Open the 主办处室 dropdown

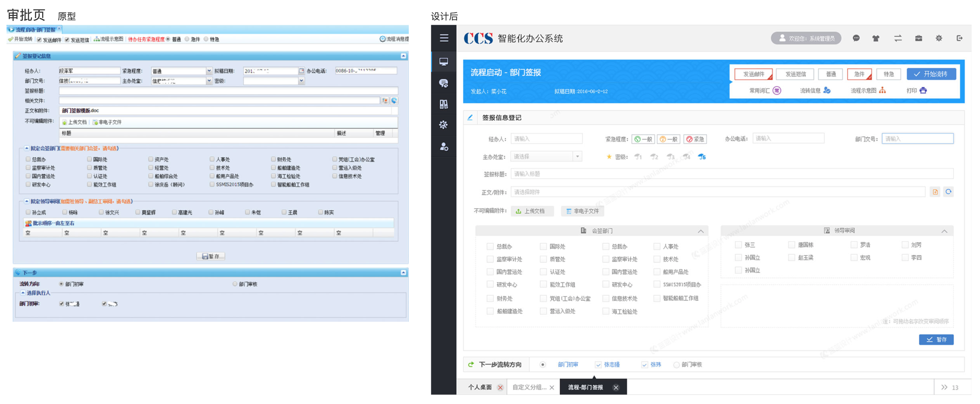pyautogui.click(x=577, y=156)
